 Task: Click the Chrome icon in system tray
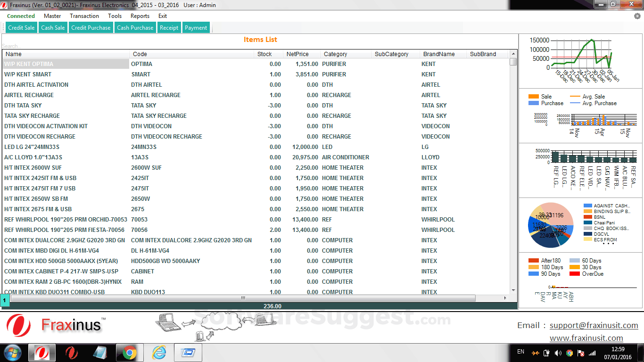(x=570, y=353)
